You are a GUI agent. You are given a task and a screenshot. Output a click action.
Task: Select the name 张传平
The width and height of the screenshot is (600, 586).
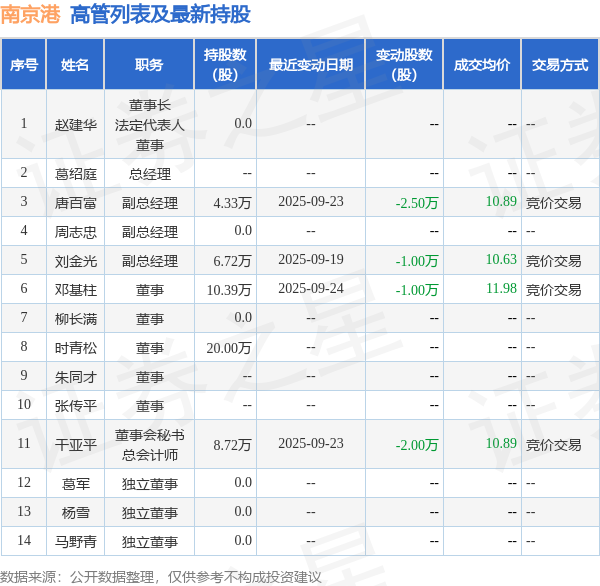pos(75,406)
